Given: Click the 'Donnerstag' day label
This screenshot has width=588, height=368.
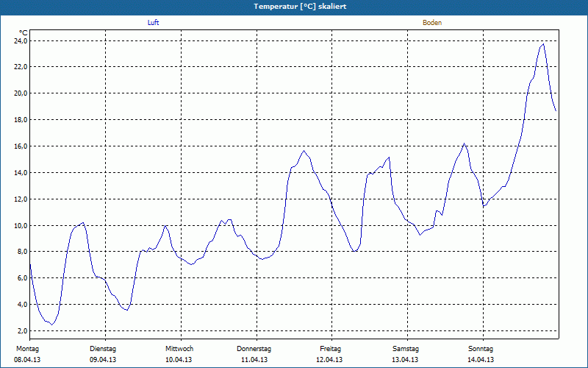Looking at the screenshot, I should point(254,349).
